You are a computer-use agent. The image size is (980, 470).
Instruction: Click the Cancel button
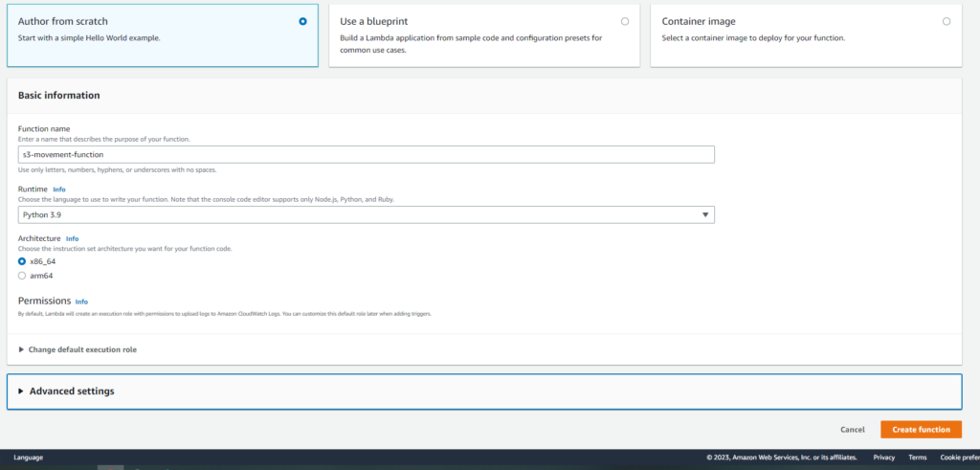852,430
